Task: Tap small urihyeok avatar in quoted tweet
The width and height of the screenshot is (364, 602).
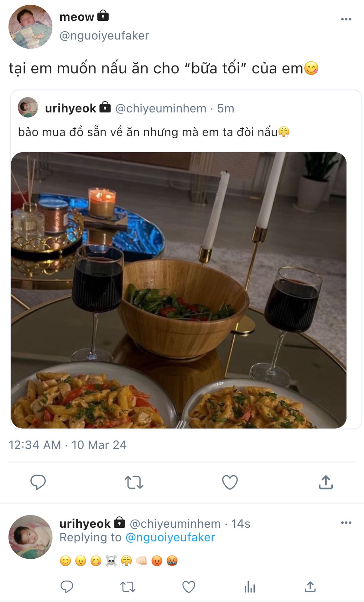Action: (x=28, y=107)
